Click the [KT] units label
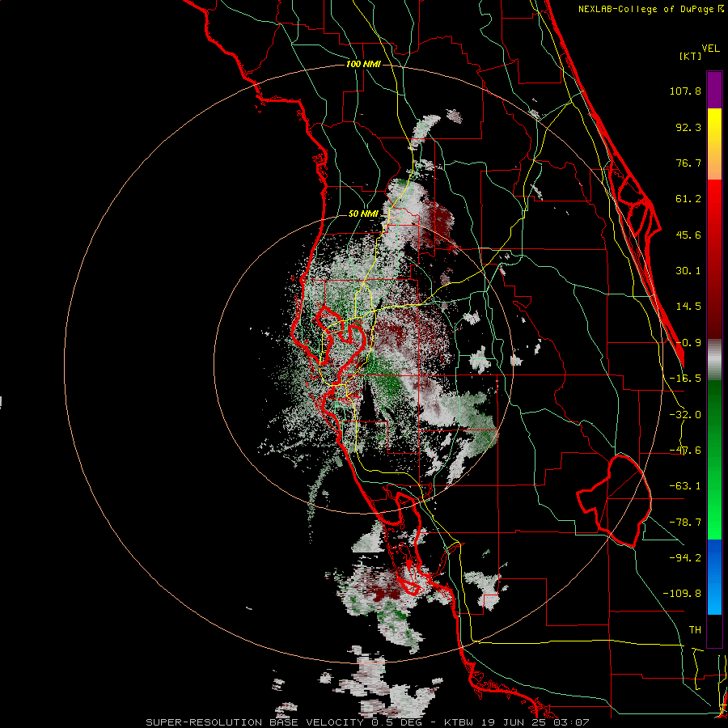The width and height of the screenshot is (728, 728). (x=691, y=56)
